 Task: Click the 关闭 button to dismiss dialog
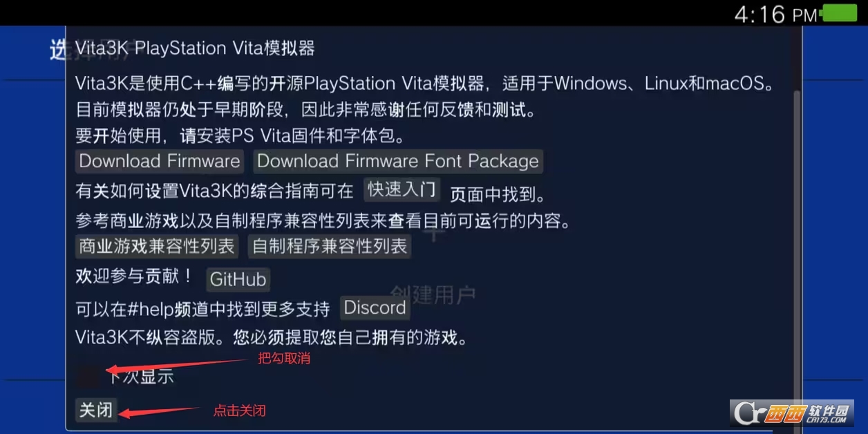pyautogui.click(x=96, y=410)
